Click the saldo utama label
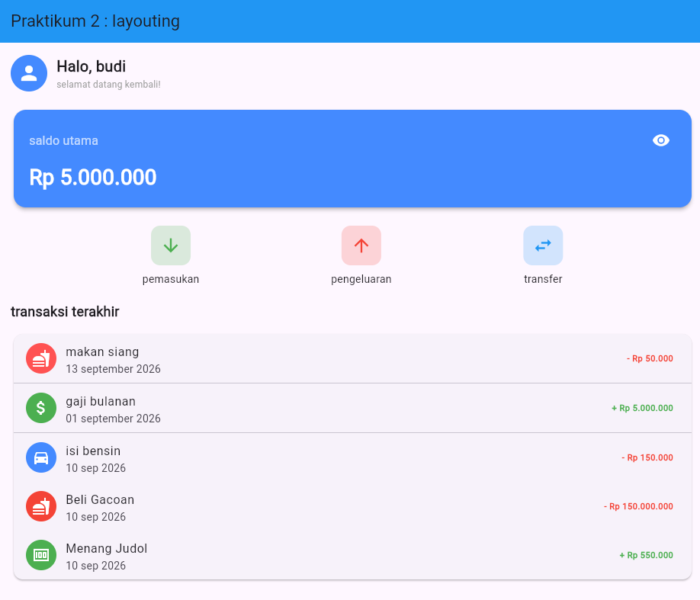 pos(64,140)
